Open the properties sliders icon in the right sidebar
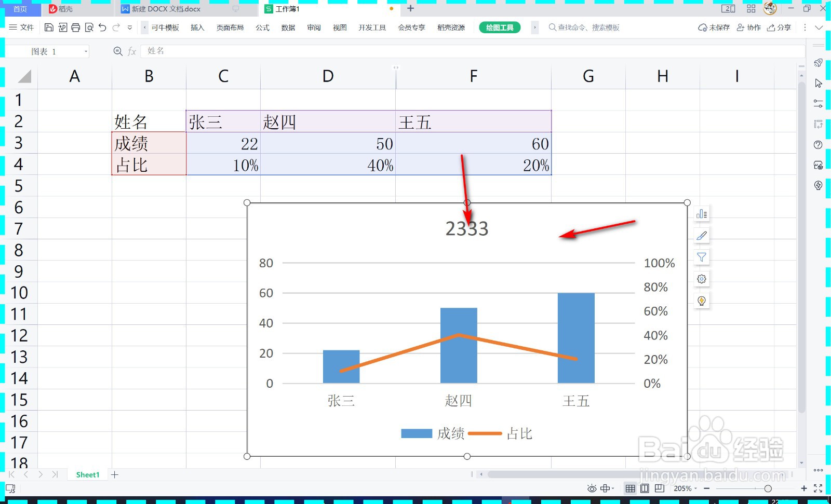 point(818,104)
